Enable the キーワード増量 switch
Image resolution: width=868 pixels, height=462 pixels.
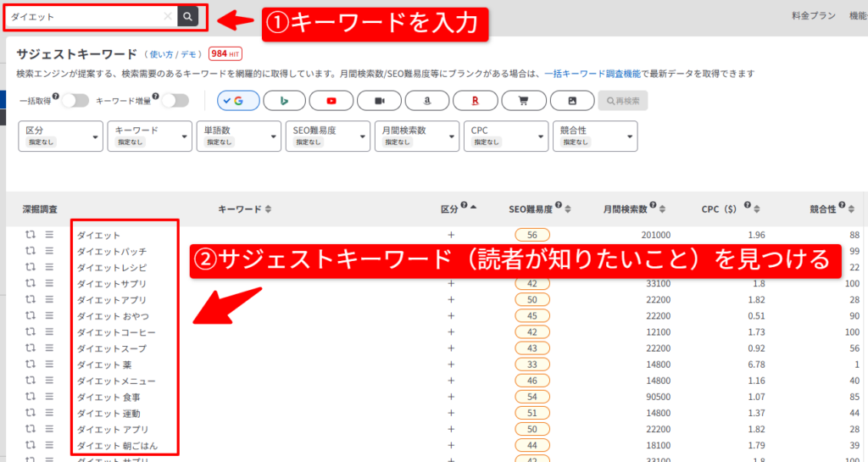click(175, 101)
